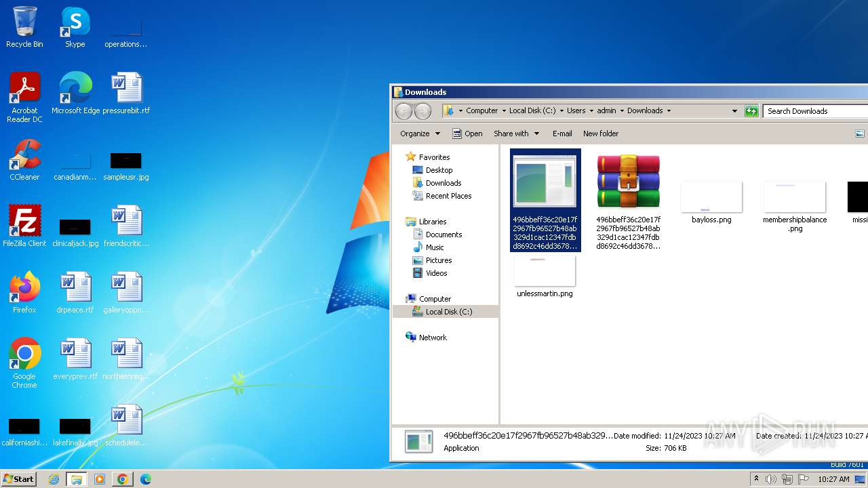Expand admin breadcrumb dropdown arrow
The width and height of the screenshot is (868, 488).
click(622, 110)
